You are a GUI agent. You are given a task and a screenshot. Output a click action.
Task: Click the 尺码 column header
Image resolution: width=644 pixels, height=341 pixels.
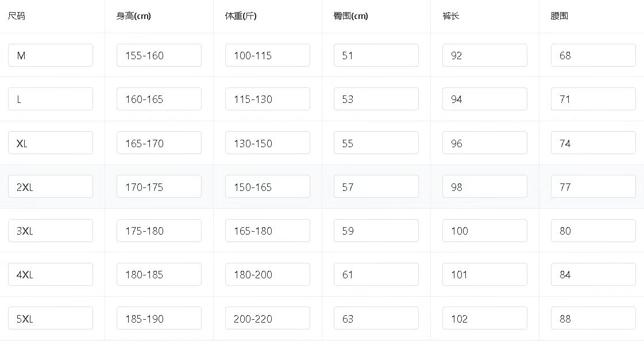(x=17, y=16)
